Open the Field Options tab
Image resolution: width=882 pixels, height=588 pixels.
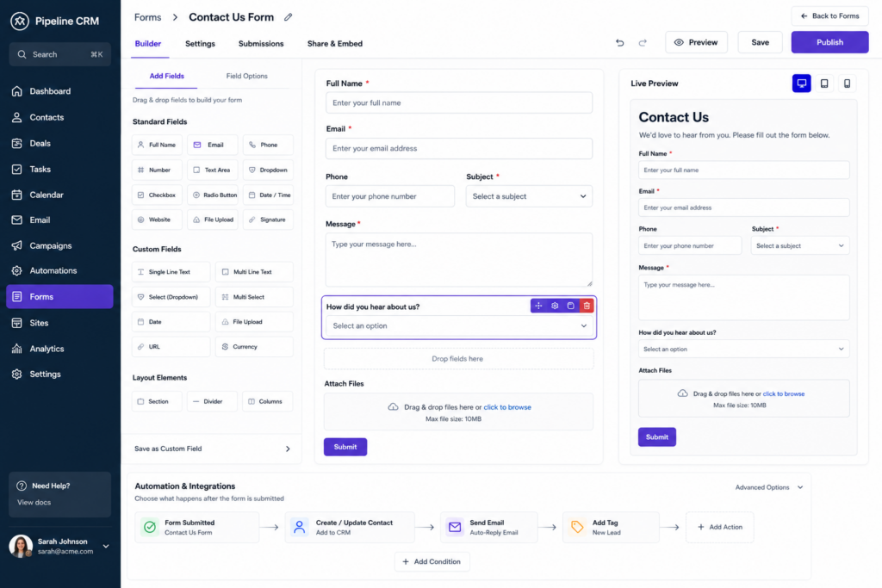[x=247, y=76]
